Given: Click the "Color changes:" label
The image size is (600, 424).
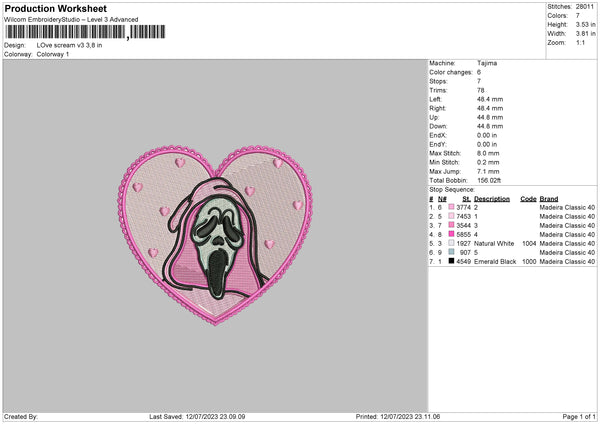Looking at the screenshot, I should [451, 72].
